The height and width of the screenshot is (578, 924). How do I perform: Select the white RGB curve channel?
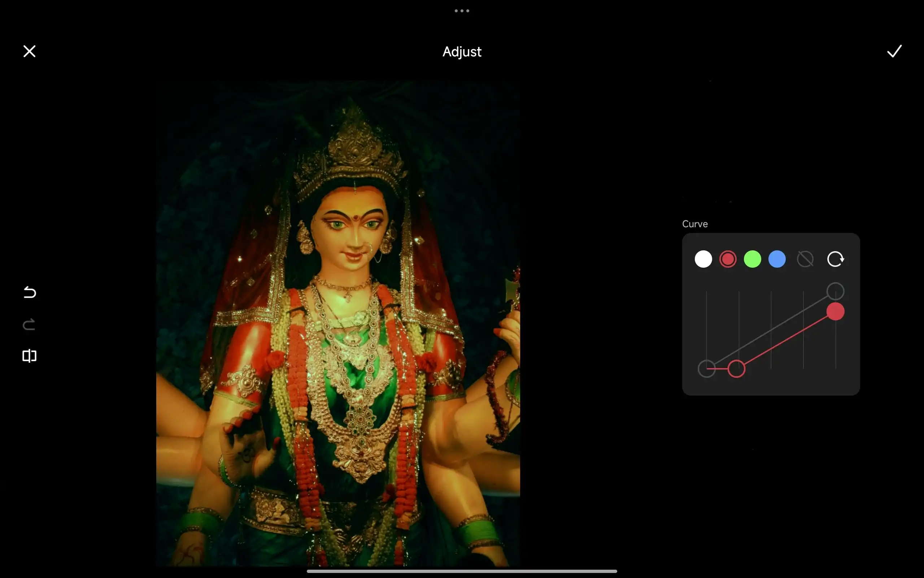pos(703,259)
